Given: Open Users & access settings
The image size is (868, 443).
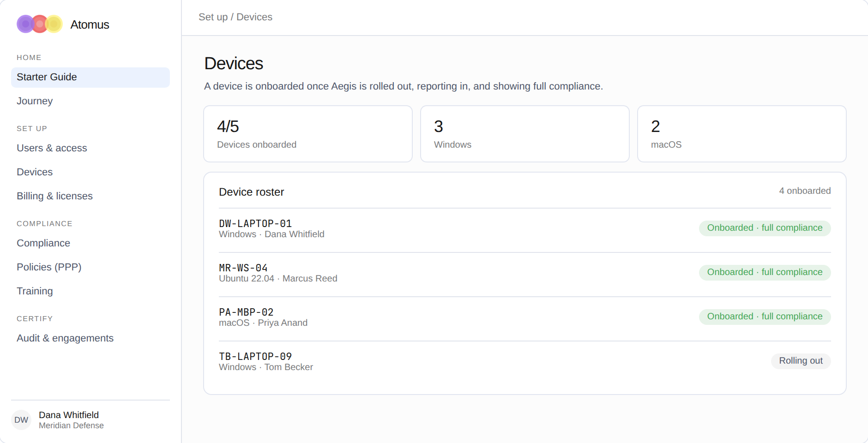Looking at the screenshot, I should tap(90, 149).
